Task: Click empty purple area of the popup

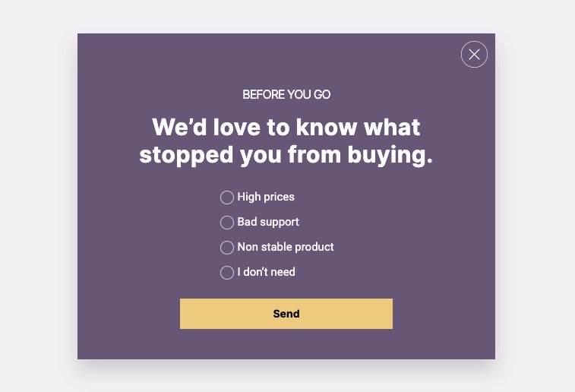Action: point(128,257)
